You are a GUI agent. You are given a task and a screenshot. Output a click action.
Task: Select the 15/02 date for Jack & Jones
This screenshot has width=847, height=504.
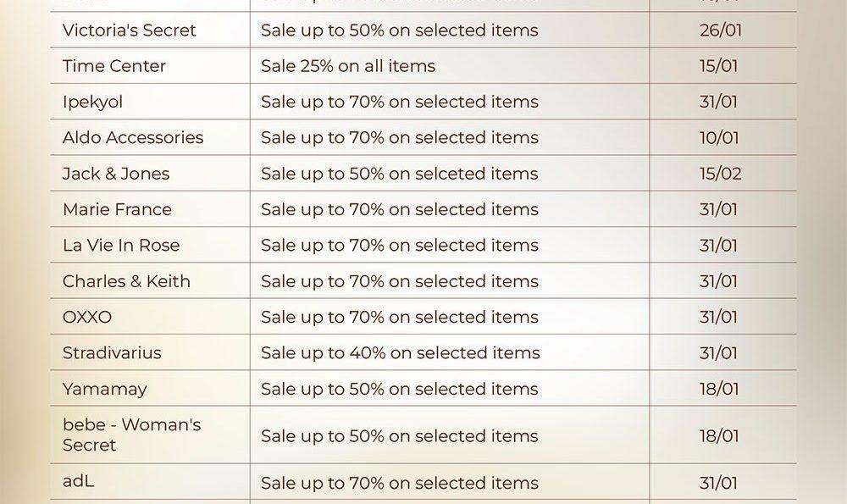pos(720,174)
